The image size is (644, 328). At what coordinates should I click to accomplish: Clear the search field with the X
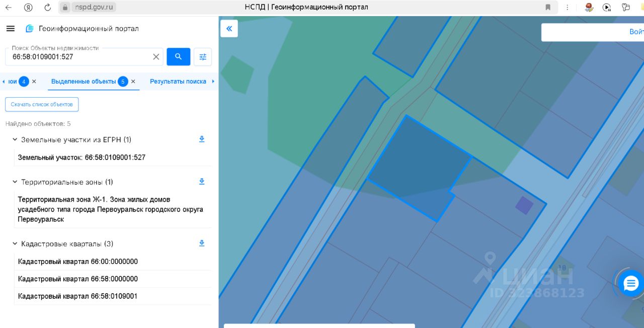click(x=156, y=57)
